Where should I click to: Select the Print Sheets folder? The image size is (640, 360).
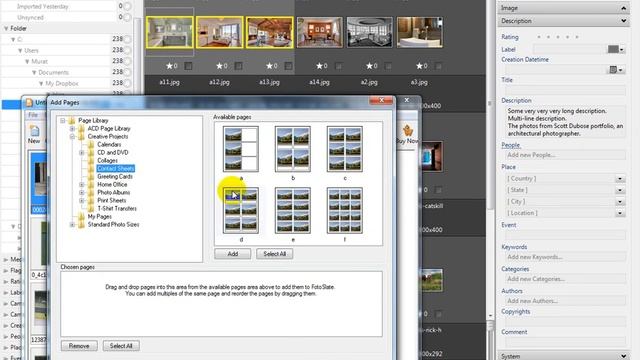[111, 200]
